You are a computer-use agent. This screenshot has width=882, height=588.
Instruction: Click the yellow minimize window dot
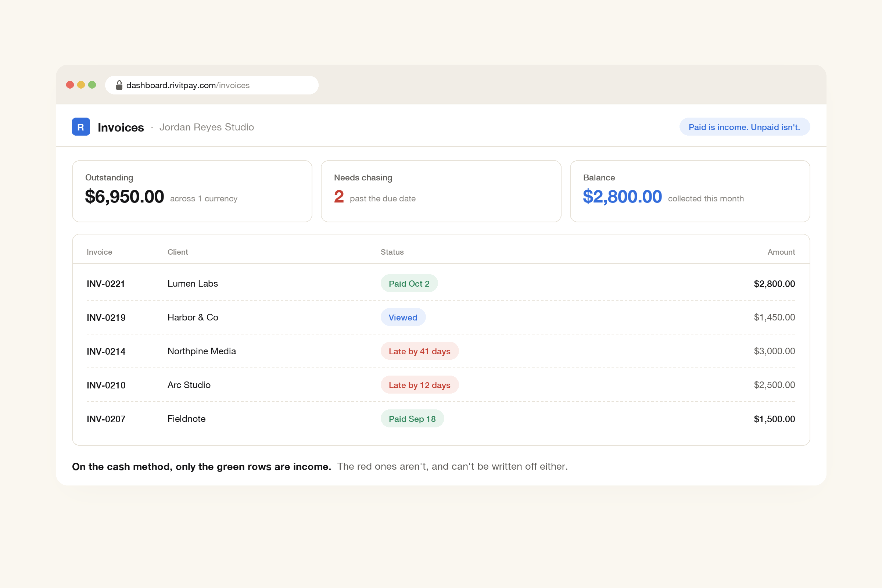[x=81, y=85]
